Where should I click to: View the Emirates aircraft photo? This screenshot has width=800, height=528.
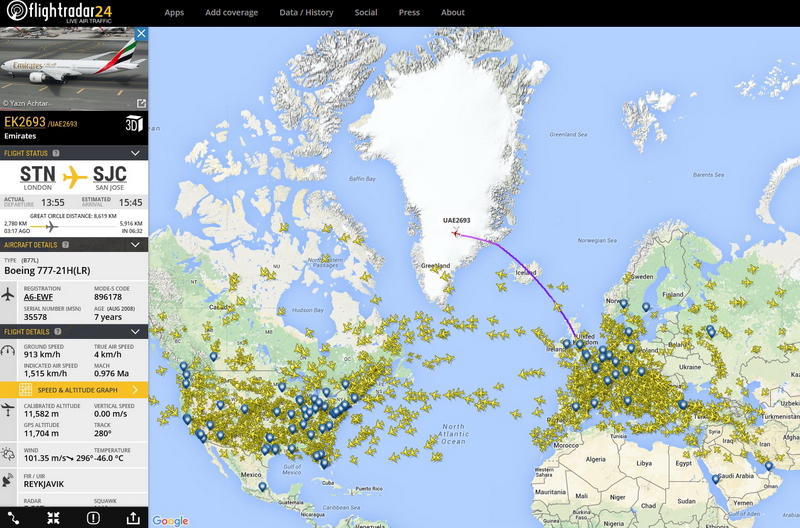pos(74,69)
